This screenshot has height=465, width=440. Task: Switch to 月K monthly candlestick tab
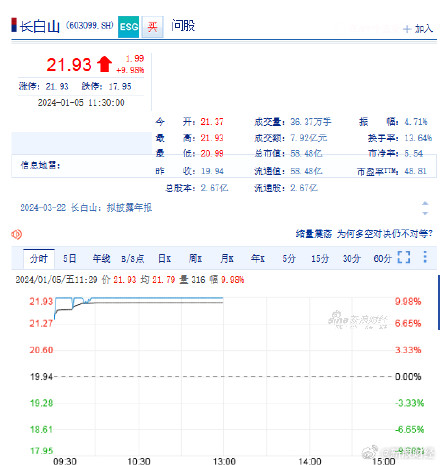227,259
